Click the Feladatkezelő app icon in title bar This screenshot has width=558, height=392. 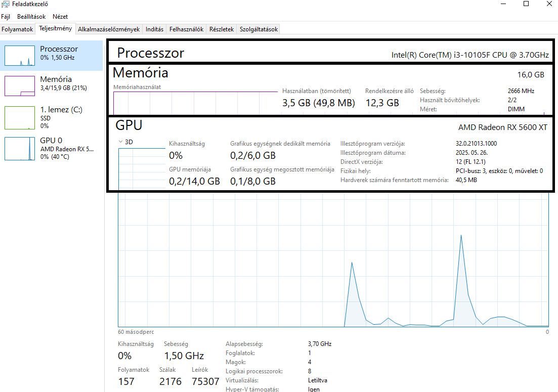[6, 4]
